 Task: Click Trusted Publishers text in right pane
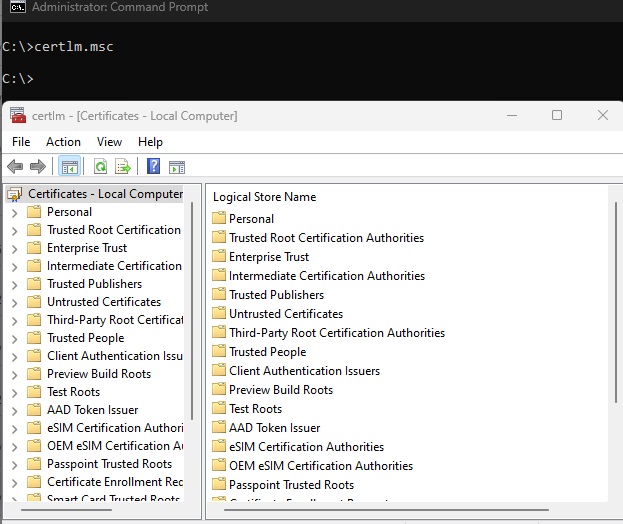pos(277,295)
